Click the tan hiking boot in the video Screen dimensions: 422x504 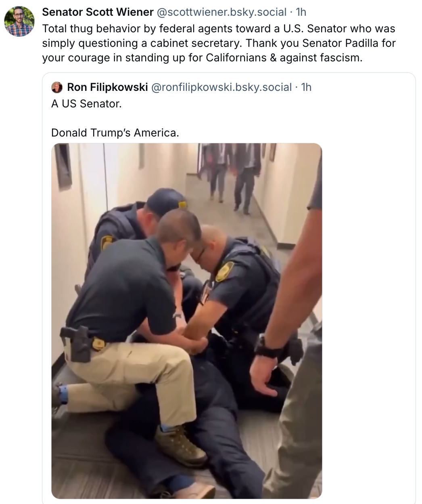[x=180, y=445]
